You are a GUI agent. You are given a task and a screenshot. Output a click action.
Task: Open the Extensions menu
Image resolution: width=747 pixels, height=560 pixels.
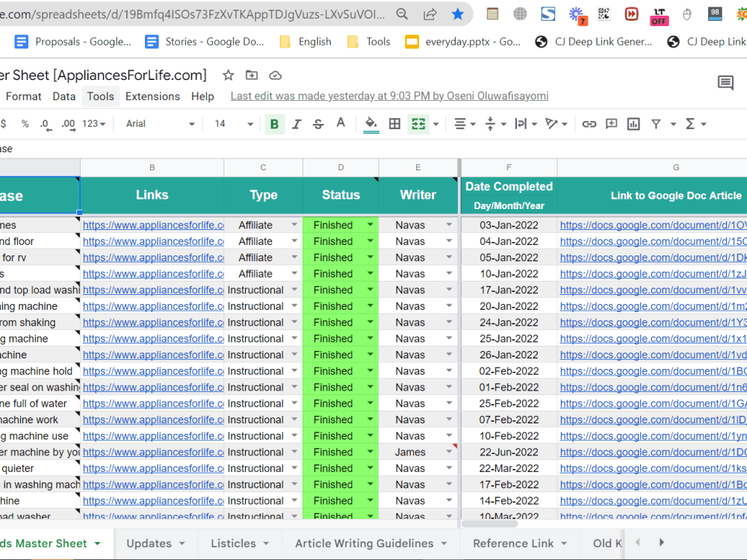pyautogui.click(x=152, y=96)
